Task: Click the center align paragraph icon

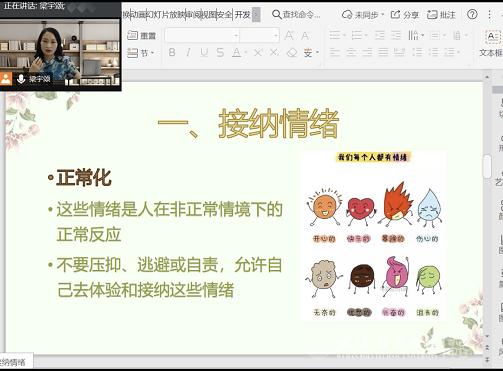Action: pyautogui.click(x=351, y=52)
